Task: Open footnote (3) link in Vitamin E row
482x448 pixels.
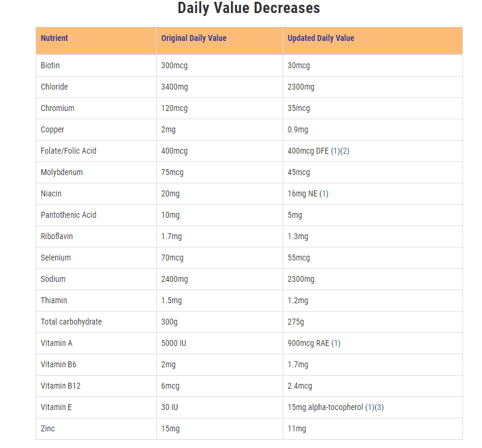Action: click(x=379, y=407)
